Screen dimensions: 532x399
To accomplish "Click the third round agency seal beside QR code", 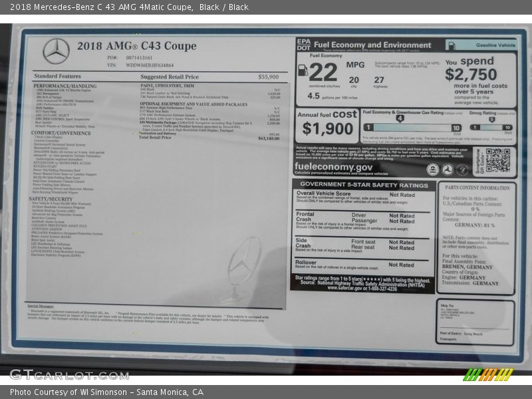I will click(462, 170).
